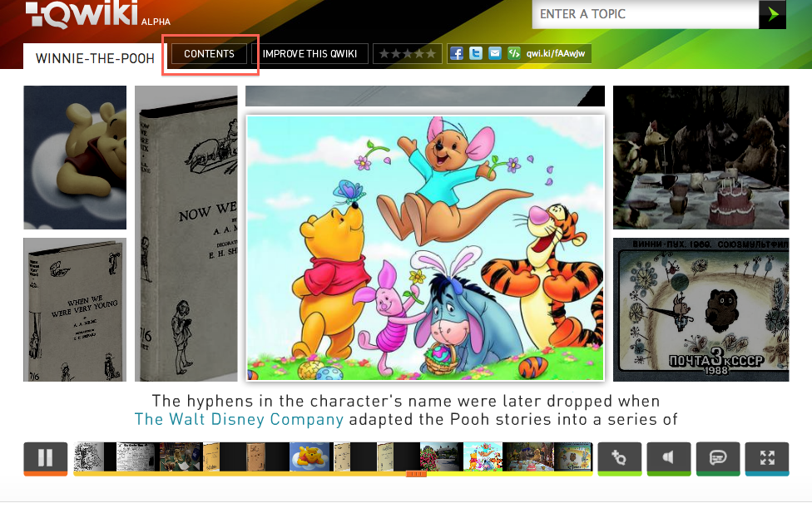Viewport: 812px width, 513px height.
Task: Open 1988 USSR postage stamp image
Action: (701, 309)
